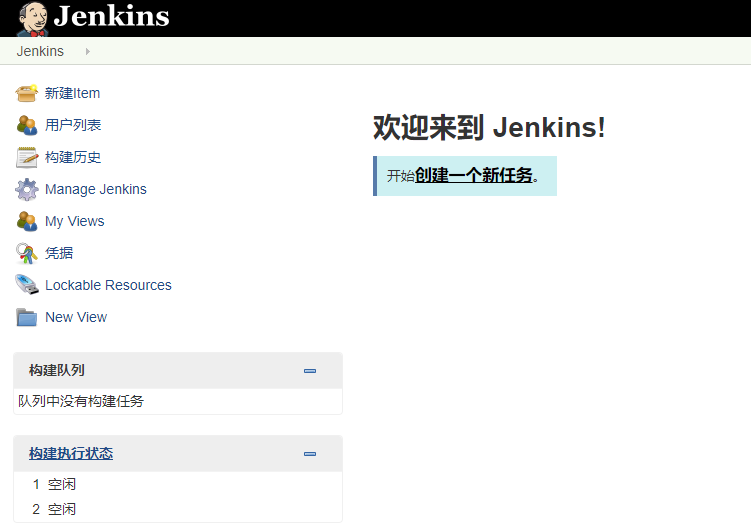The height and width of the screenshot is (526, 751).
Task: Click the 凭据 keys icon
Action: pos(27,253)
